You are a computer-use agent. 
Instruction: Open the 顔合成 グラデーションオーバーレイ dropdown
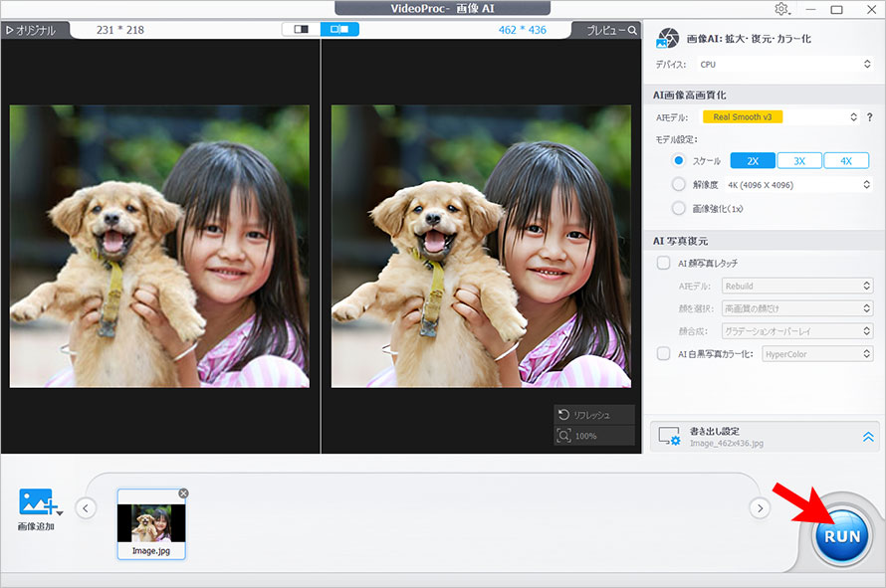[797, 331]
